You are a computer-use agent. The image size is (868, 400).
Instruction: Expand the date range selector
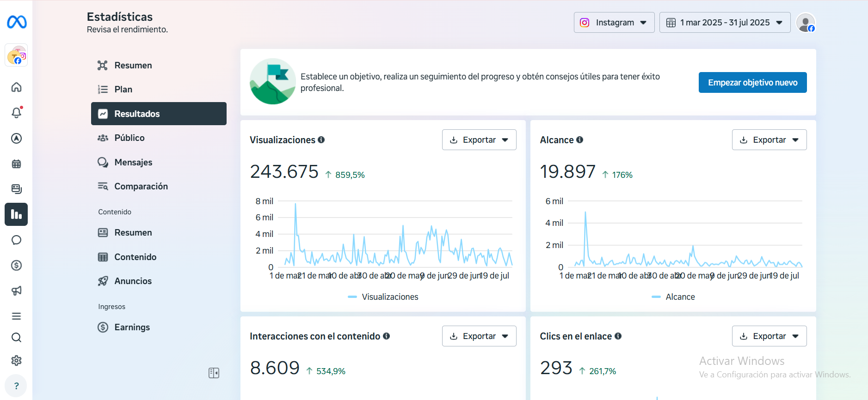tap(724, 23)
